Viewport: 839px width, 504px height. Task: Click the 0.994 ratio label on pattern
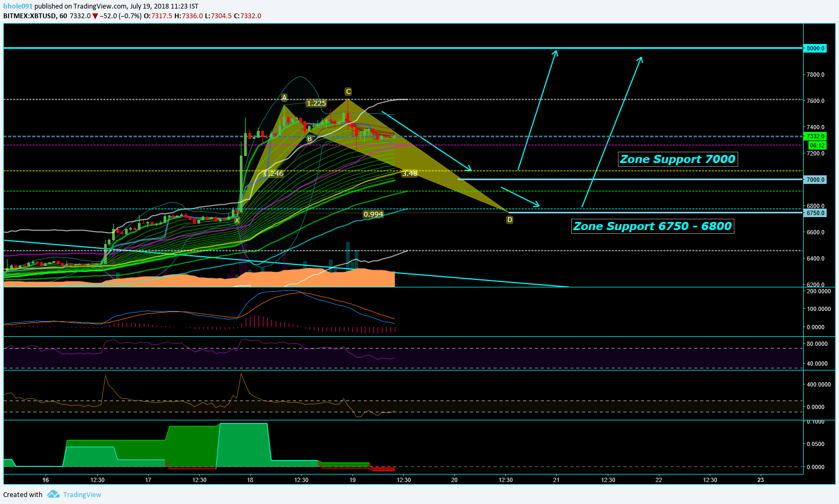click(373, 214)
